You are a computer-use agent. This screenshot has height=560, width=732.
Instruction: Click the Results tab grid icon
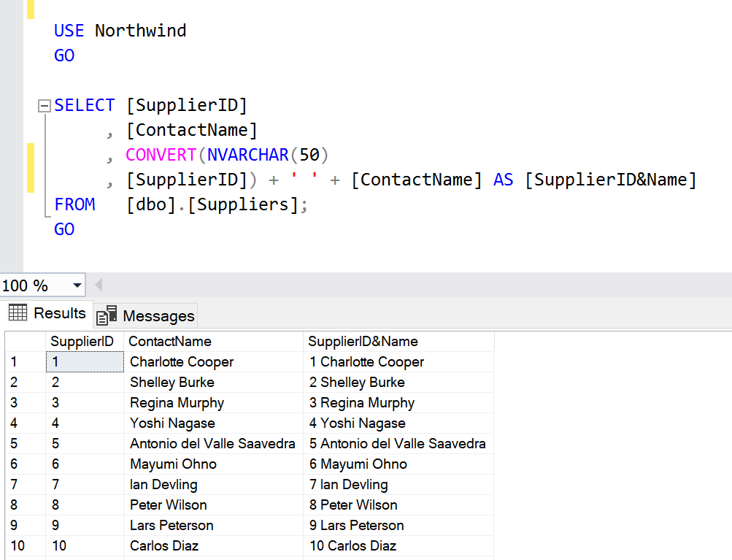pyautogui.click(x=18, y=313)
